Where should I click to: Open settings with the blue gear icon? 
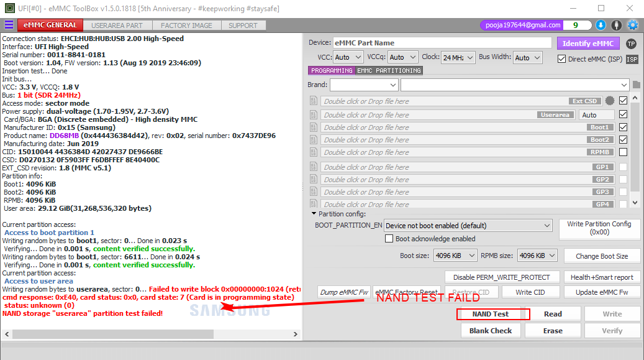(x=633, y=25)
